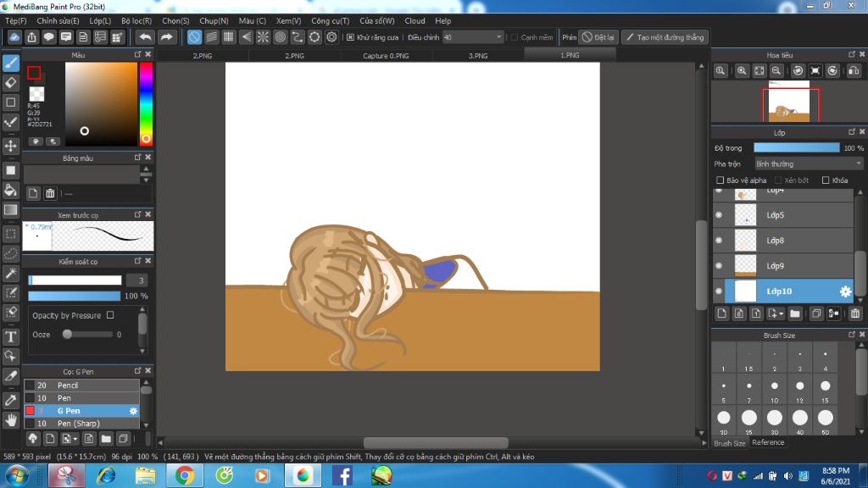Adjust the Ooze slider
Viewport: 868px width, 488px height.
pyautogui.click(x=87, y=334)
